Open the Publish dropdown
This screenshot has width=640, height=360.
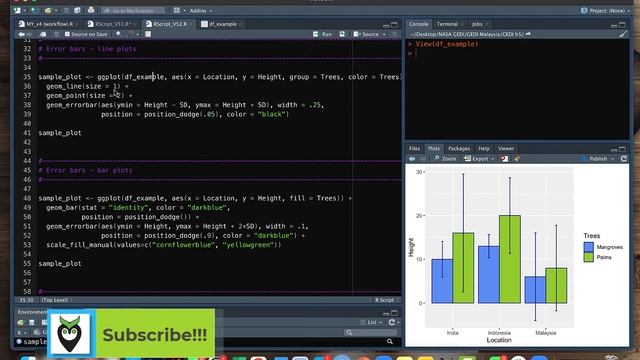point(598,159)
